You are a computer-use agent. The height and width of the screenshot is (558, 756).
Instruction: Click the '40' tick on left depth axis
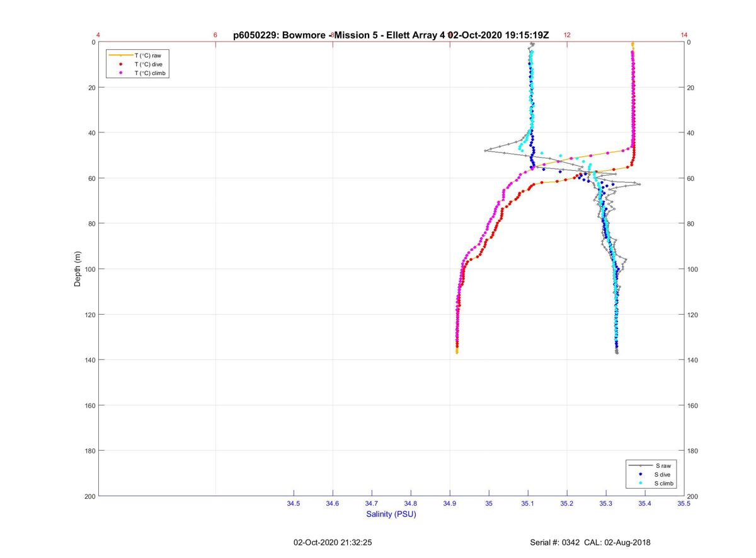click(91, 133)
